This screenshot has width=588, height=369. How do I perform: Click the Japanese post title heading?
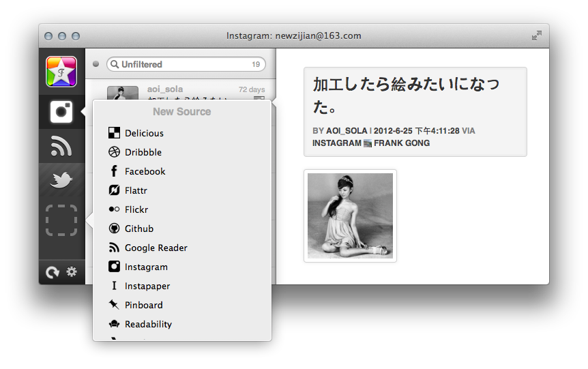pyautogui.click(x=406, y=95)
